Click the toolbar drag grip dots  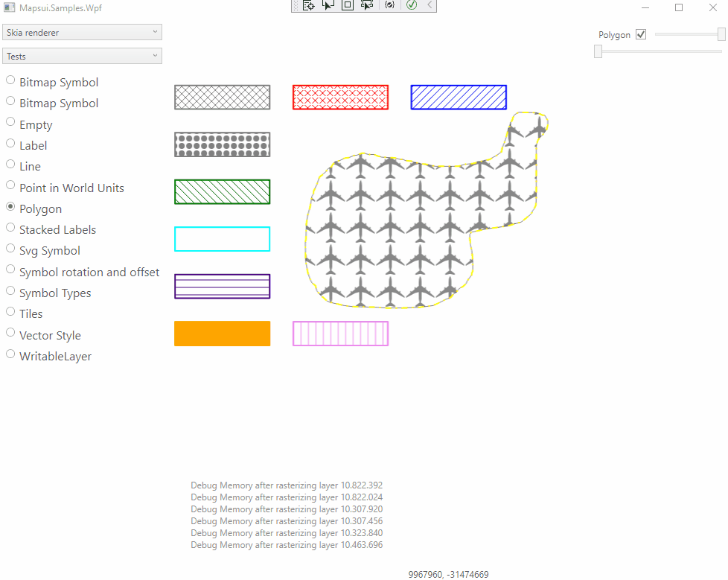click(296, 5)
